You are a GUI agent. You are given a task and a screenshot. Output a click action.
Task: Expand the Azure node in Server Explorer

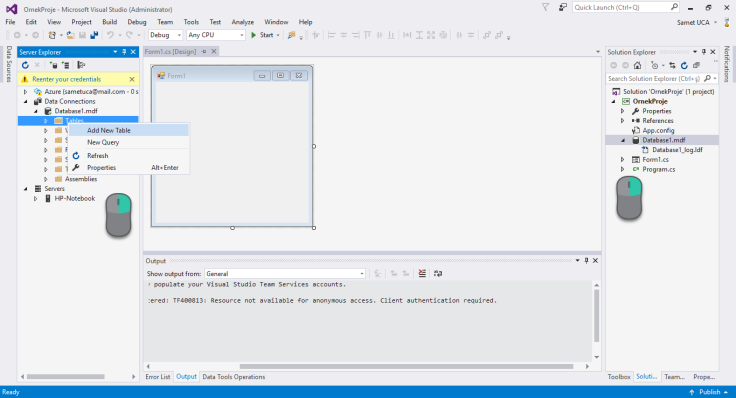click(26, 92)
